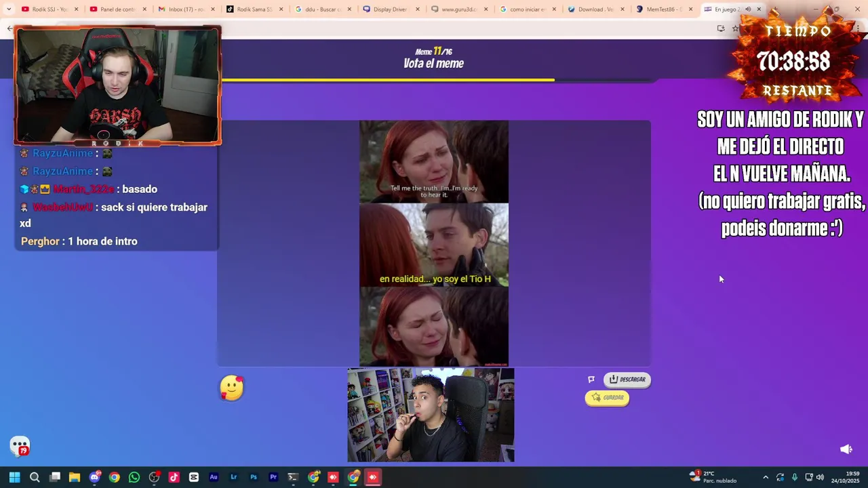This screenshot has width=868, height=488.
Task: Click the chat message '1 hora de intro'
Action: coord(102,241)
